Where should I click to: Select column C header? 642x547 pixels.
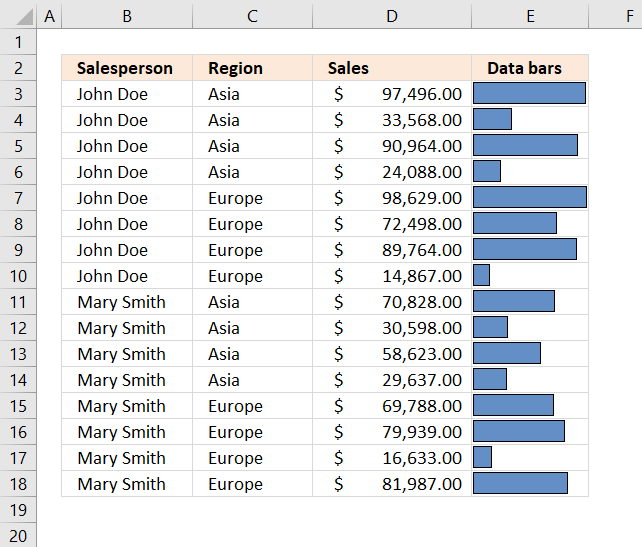pyautogui.click(x=252, y=16)
